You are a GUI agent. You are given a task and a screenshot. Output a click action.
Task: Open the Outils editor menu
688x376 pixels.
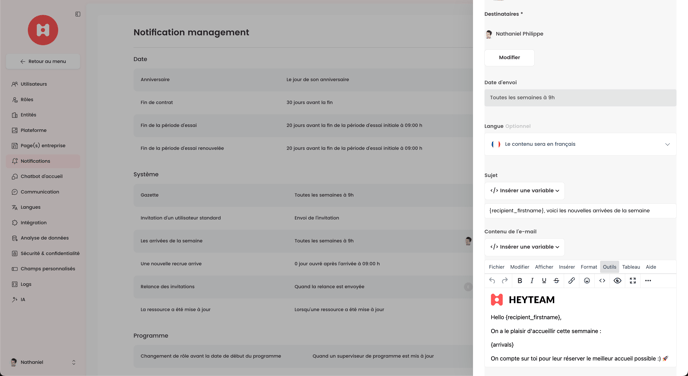[x=609, y=267]
